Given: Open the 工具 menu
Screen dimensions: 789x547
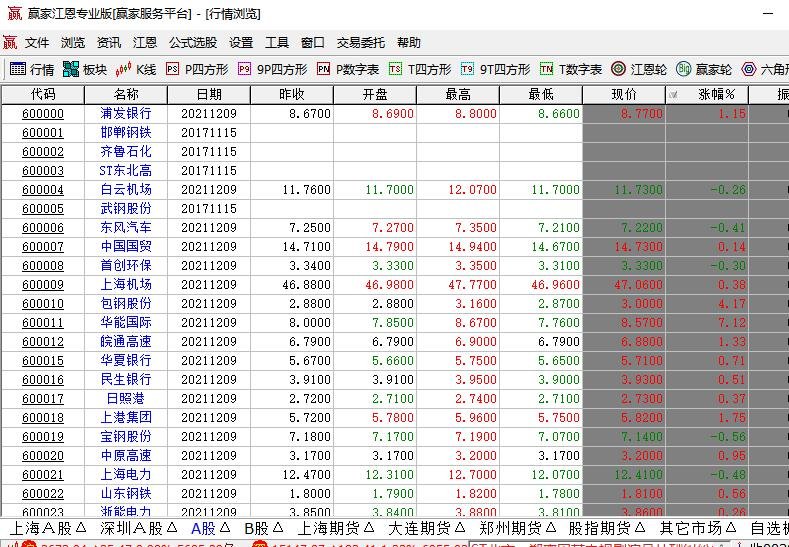Looking at the screenshot, I should [277, 43].
